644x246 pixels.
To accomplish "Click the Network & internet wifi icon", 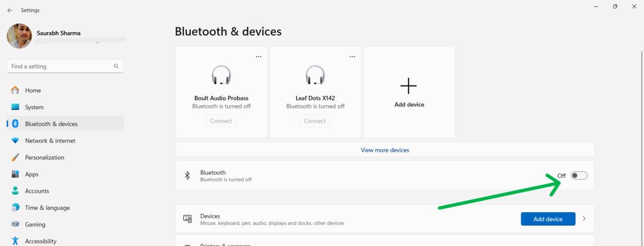I will [16, 141].
